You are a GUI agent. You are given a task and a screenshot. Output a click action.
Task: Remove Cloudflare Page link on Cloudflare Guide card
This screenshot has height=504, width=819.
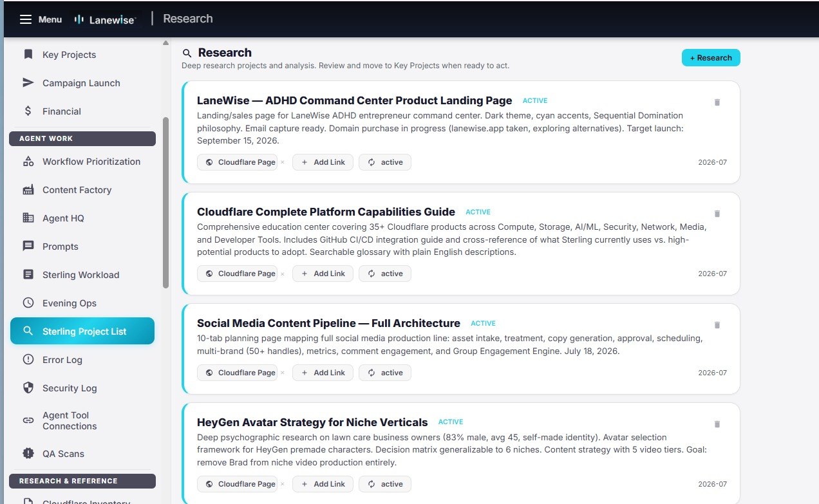pos(283,274)
